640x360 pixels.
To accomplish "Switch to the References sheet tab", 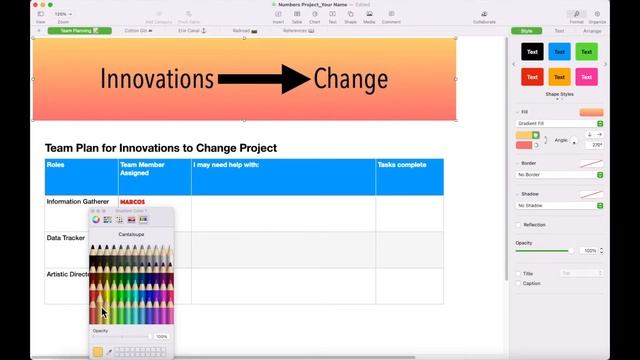I will 298,31.
